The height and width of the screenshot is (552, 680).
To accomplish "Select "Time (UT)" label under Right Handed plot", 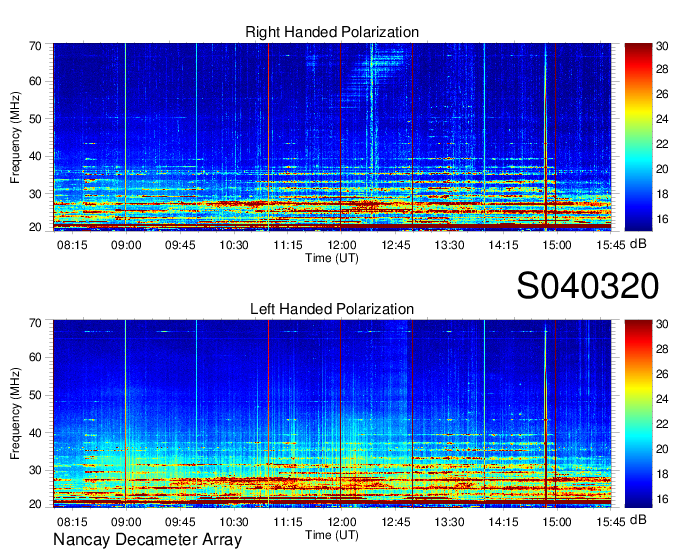I will point(332,258).
